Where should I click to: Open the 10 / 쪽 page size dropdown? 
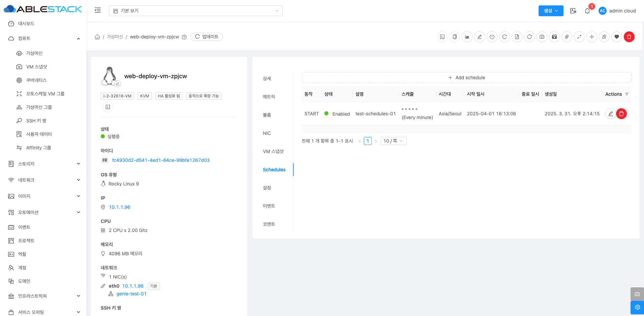[393, 141]
